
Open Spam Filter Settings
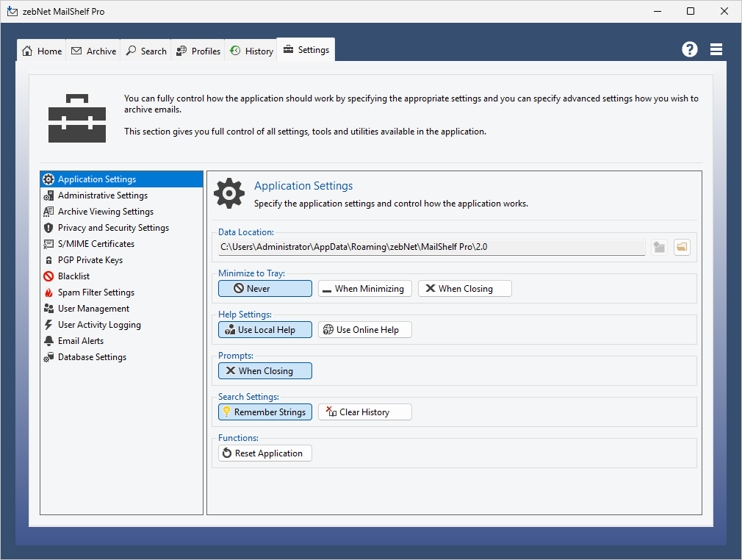96,292
